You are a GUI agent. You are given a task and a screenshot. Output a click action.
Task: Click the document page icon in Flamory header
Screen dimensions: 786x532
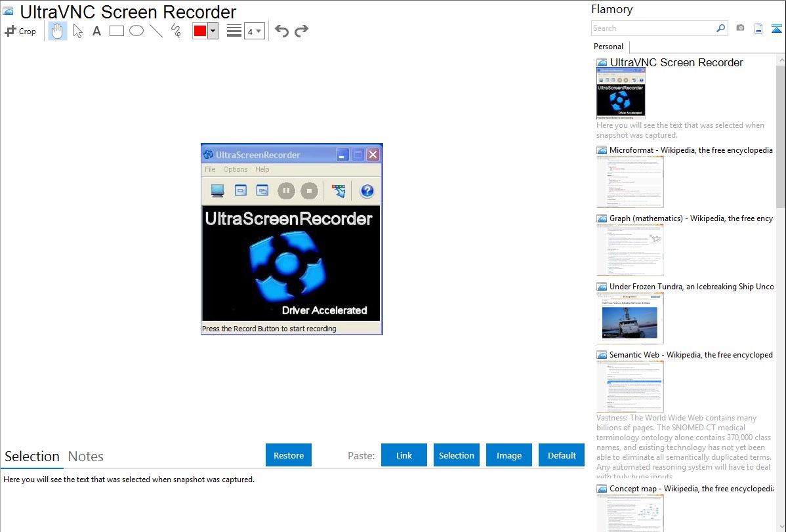pos(758,28)
